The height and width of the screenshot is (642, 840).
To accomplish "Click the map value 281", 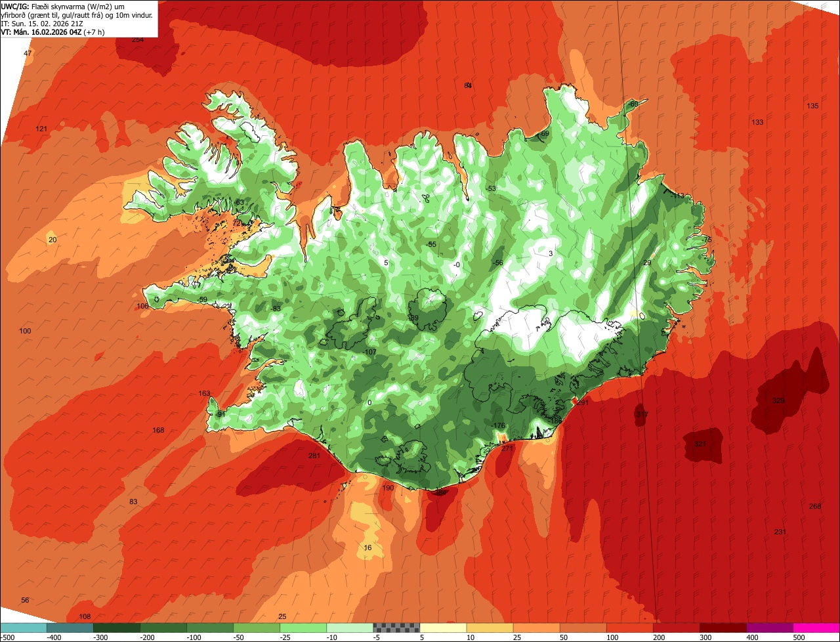I will [x=314, y=456].
